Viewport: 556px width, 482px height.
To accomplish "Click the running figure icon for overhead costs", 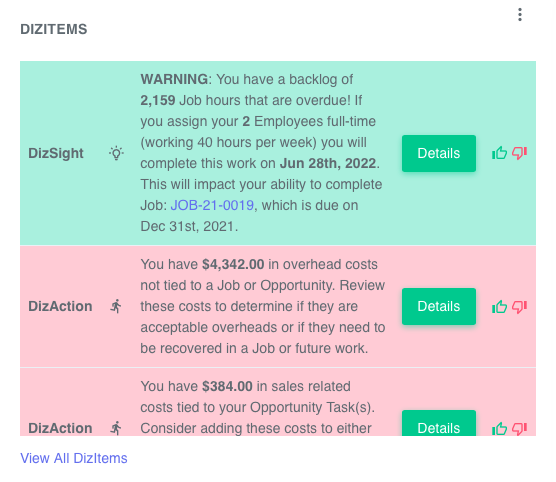I will [116, 306].
